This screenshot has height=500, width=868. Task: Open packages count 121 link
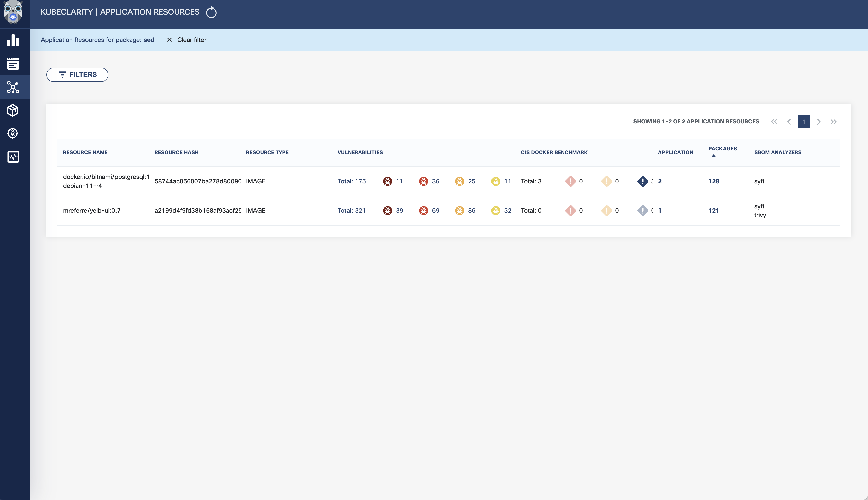click(x=714, y=210)
